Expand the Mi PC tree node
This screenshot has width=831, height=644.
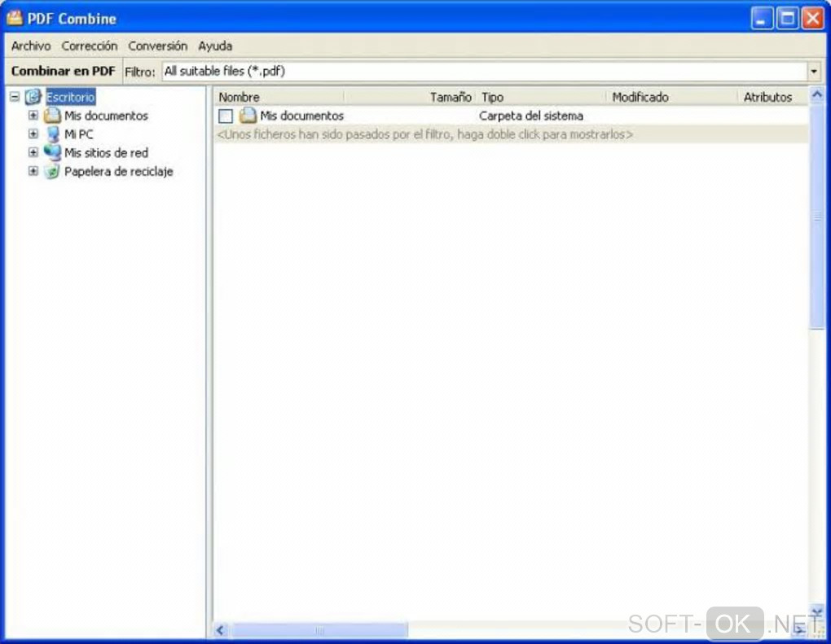click(33, 134)
